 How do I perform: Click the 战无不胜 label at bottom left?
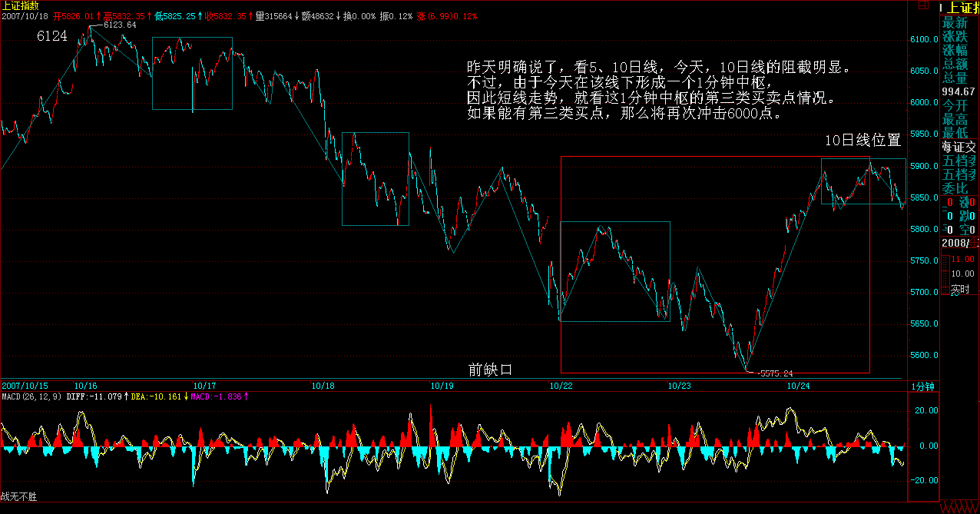[18, 497]
